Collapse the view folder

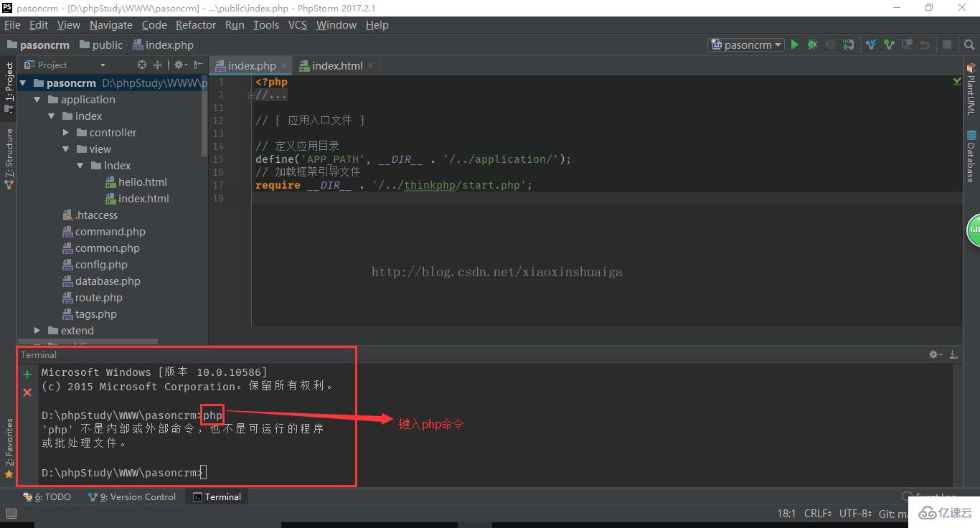coord(66,149)
